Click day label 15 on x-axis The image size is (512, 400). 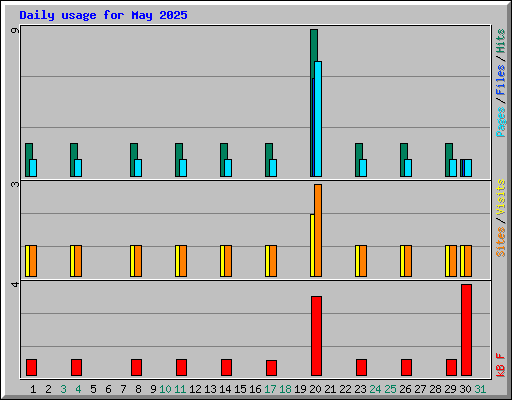click(240, 389)
